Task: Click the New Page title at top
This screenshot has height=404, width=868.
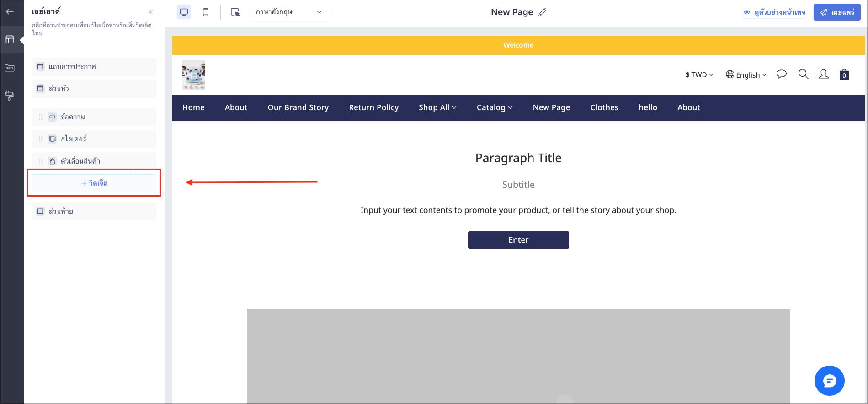Action: coord(512,12)
